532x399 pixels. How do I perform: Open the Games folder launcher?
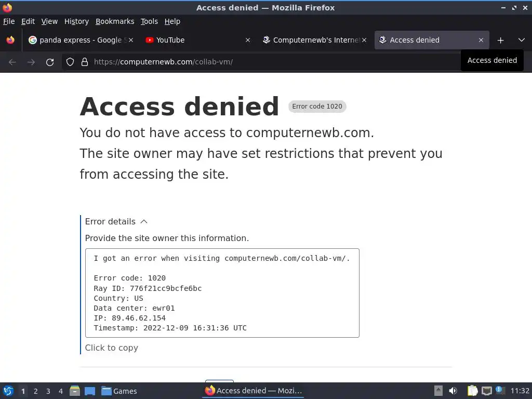click(x=119, y=391)
